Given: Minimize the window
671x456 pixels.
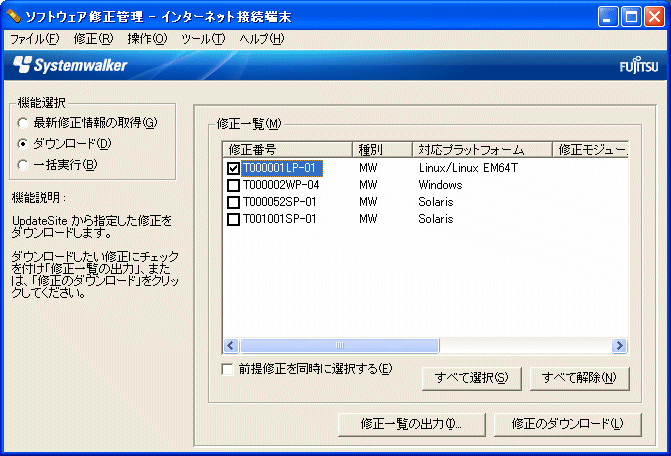Looking at the screenshot, I should (608, 17).
